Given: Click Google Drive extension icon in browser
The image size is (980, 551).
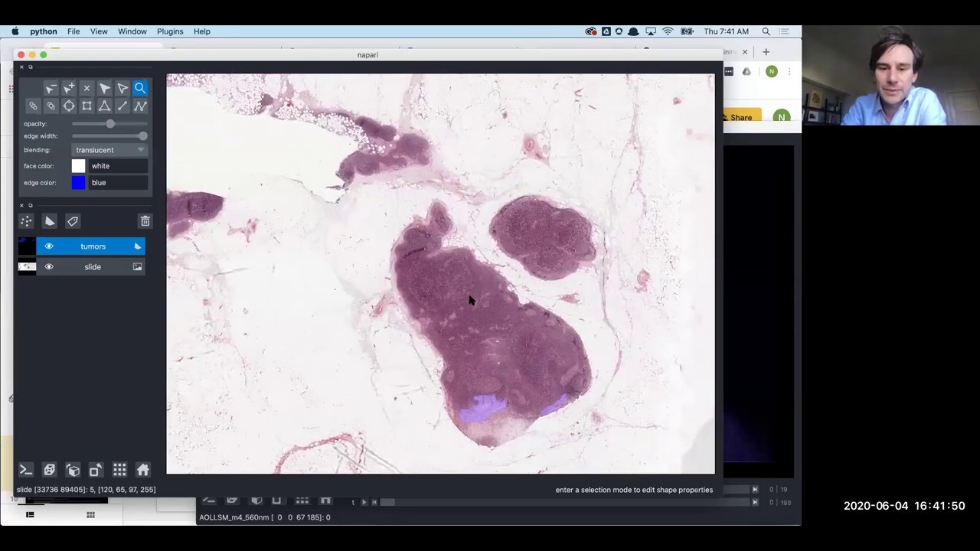Looking at the screenshot, I should coord(746,71).
